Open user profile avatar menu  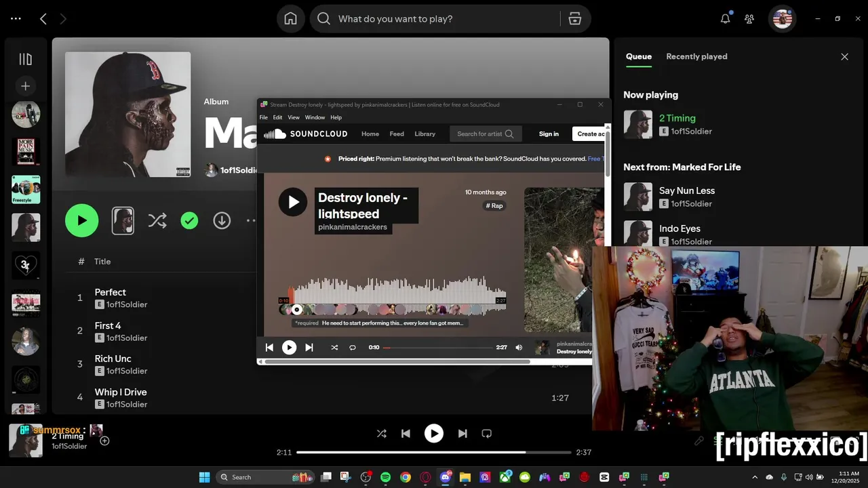782,19
